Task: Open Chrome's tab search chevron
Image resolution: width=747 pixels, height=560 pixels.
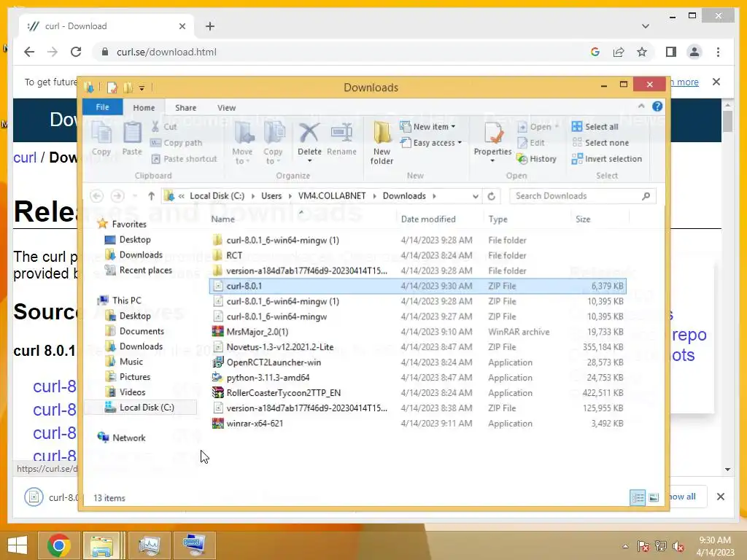Action: tap(645, 26)
